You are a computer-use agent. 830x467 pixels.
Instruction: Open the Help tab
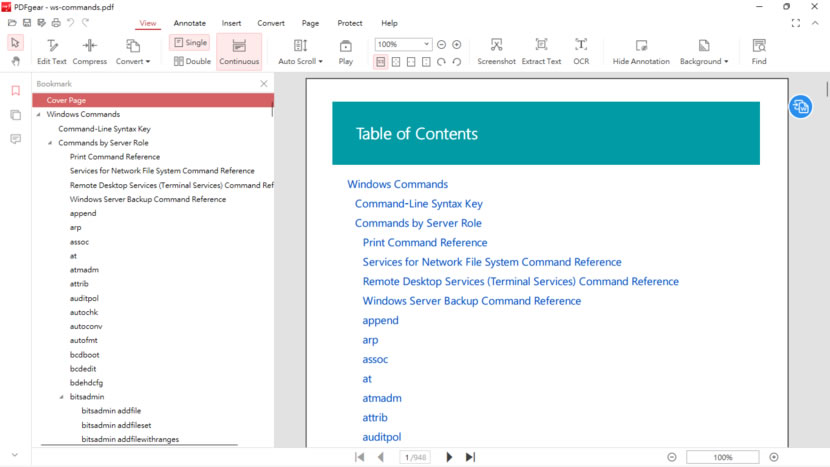tap(389, 23)
